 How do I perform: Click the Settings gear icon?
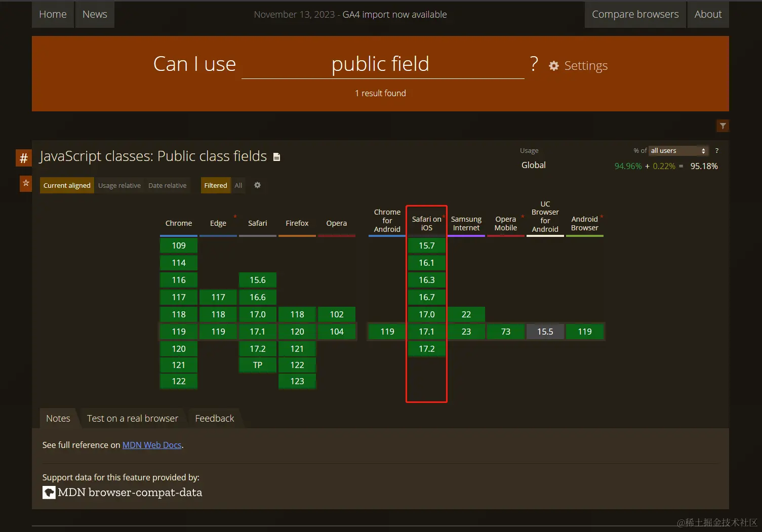click(554, 66)
